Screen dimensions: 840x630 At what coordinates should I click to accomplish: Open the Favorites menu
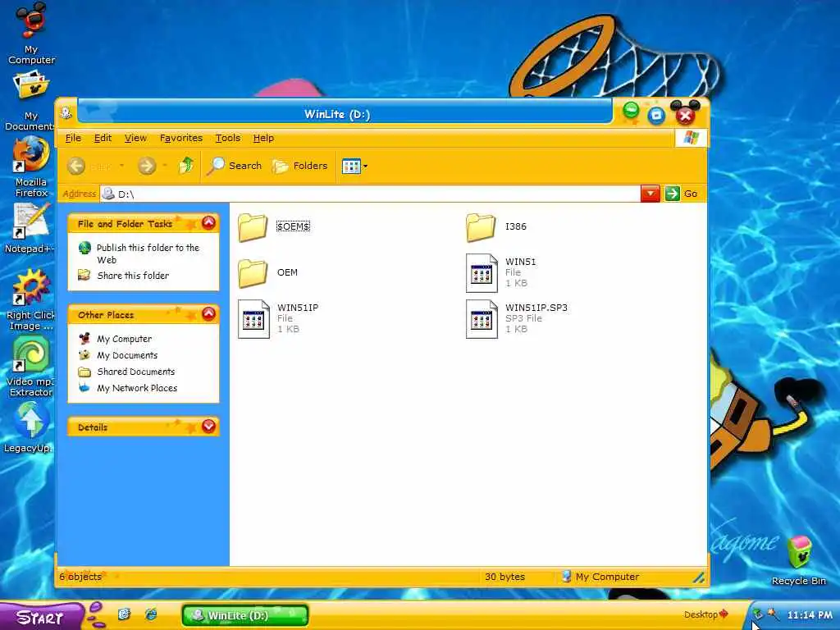tap(181, 138)
